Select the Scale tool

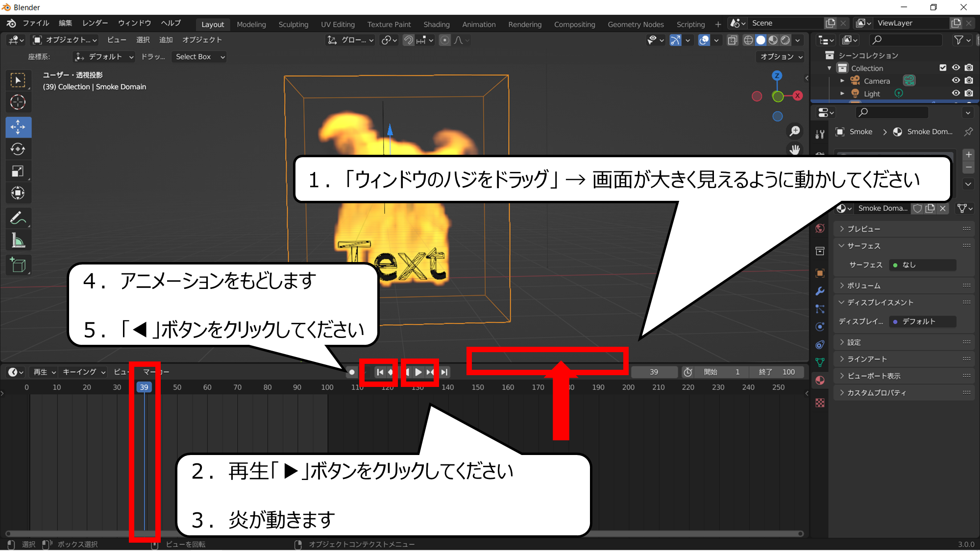pyautogui.click(x=18, y=171)
